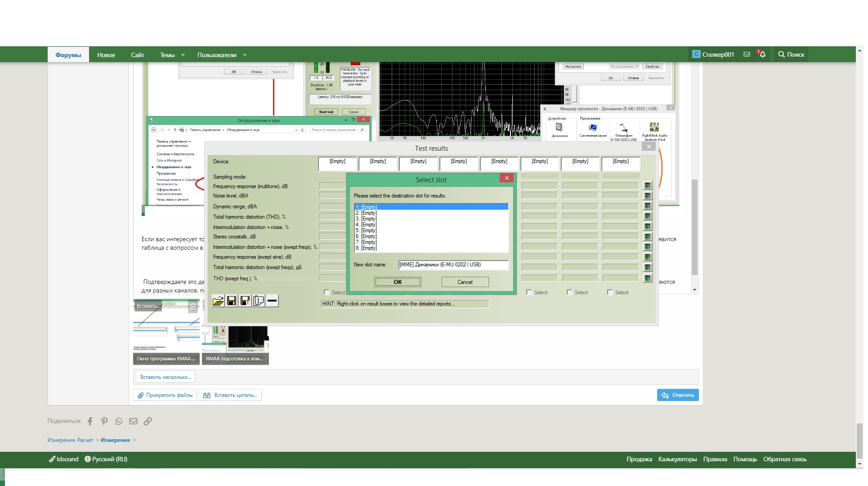Screen dimensions: 868x486
Task: Click the open-folder icon in Test results
Action: pyautogui.click(x=218, y=301)
